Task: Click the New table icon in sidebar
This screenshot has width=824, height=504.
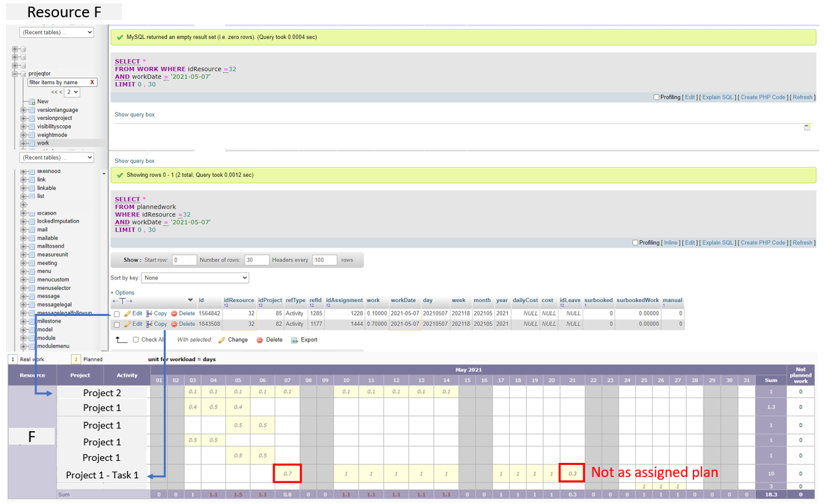Action: [x=30, y=101]
